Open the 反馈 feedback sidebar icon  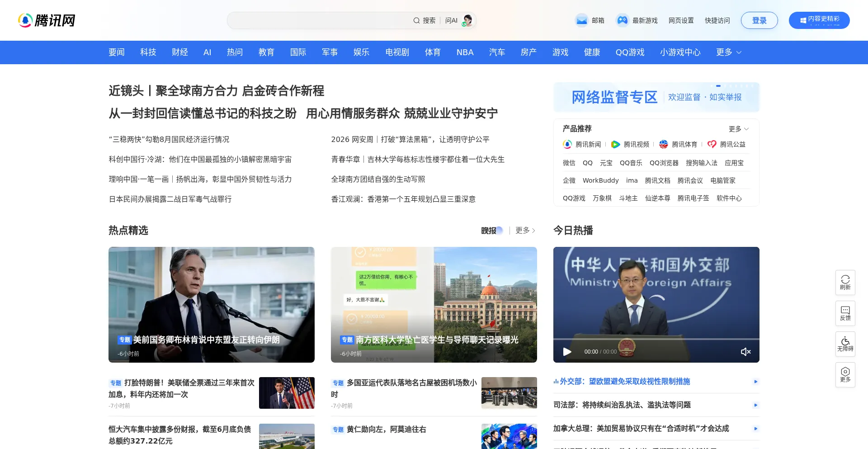pos(845,313)
